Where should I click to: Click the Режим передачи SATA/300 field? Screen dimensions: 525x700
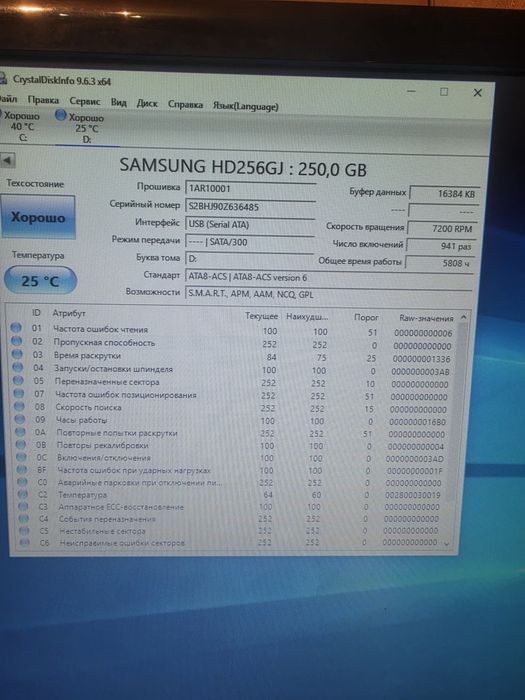[250, 242]
